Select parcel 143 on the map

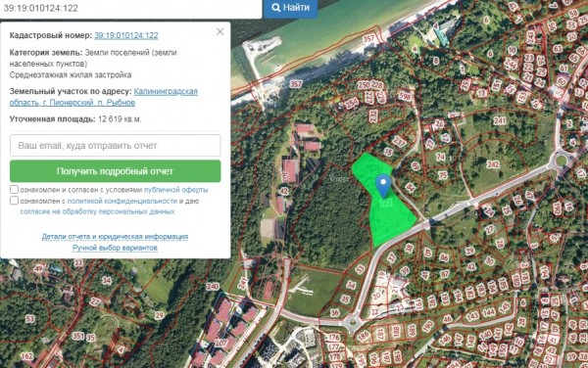(x=472, y=316)
